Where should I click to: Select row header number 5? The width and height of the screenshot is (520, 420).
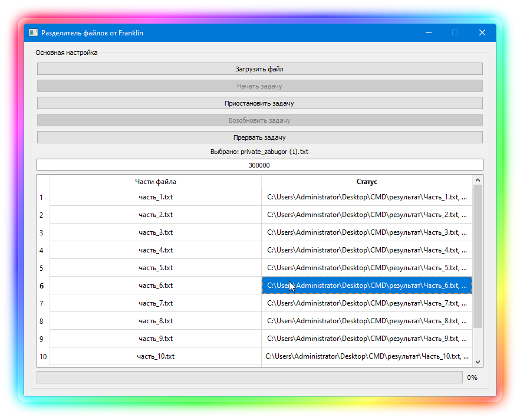43,268
